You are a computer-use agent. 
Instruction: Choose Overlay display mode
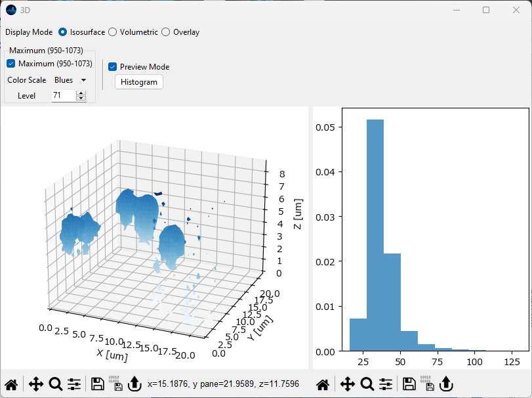point(166,32)
